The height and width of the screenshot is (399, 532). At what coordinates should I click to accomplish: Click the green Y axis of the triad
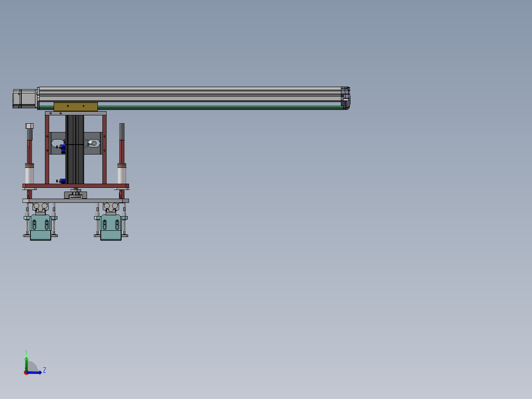(26, 364)
